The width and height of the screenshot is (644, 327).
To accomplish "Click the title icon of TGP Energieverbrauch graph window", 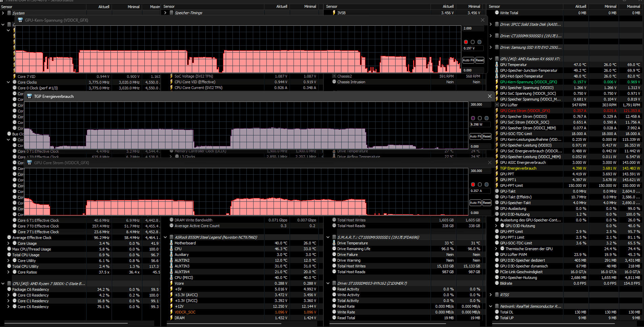I will [x=29, y=96].
